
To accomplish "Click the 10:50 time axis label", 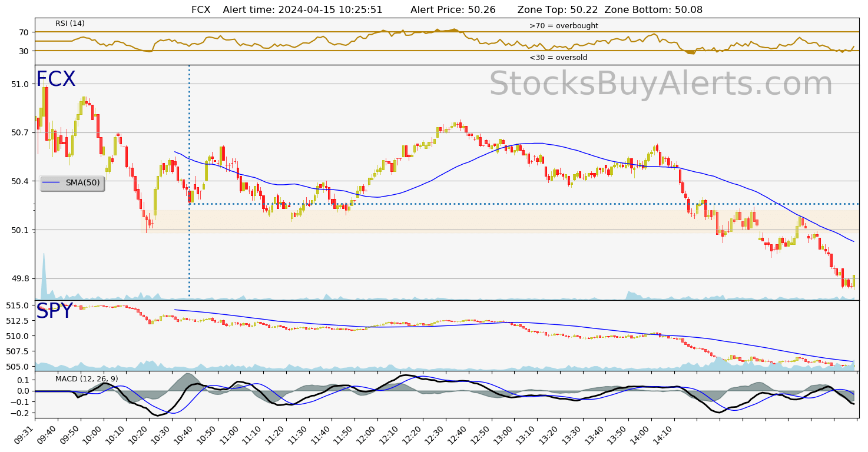I will pyautogui.click(x=207, y=434).
